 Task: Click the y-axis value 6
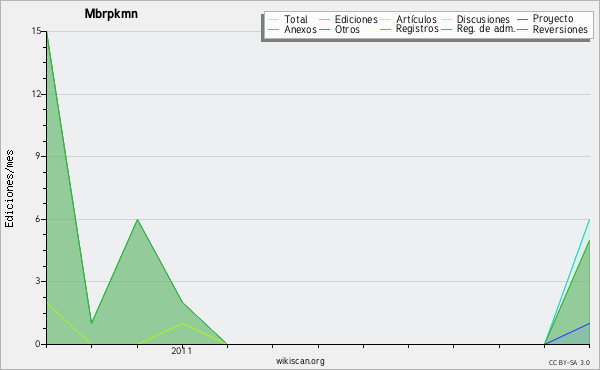(38, 219)
